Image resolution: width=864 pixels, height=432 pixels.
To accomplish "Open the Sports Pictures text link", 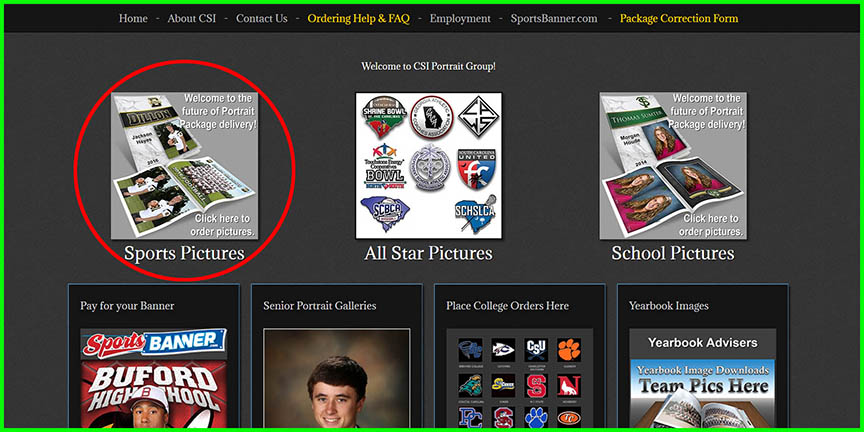I will 184,253.
